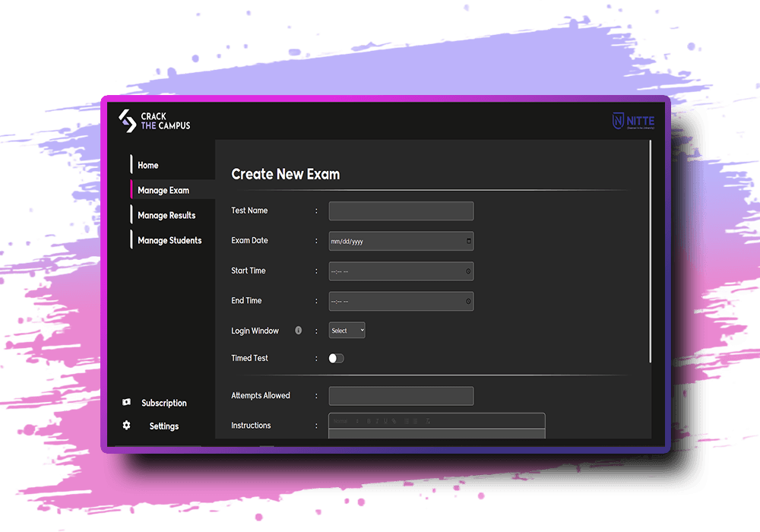Click the End Time field

pos(401,302)
